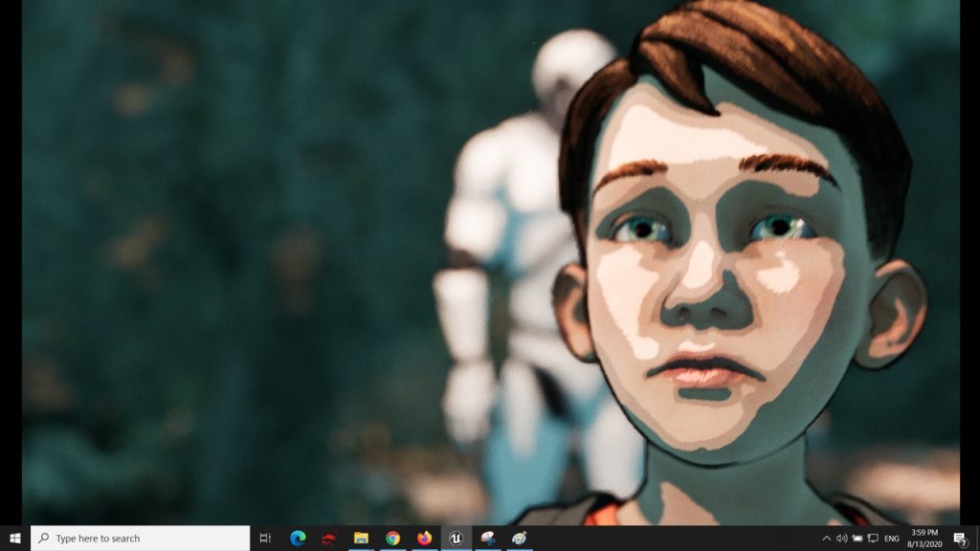Open the Action Center notifications
Viewport: 980px width, 551px height.
pyautogui.click(x=960, y=539)
